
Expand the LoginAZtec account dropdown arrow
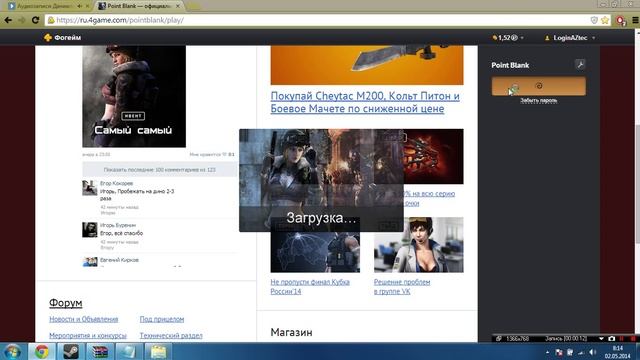tap(593, 38)
